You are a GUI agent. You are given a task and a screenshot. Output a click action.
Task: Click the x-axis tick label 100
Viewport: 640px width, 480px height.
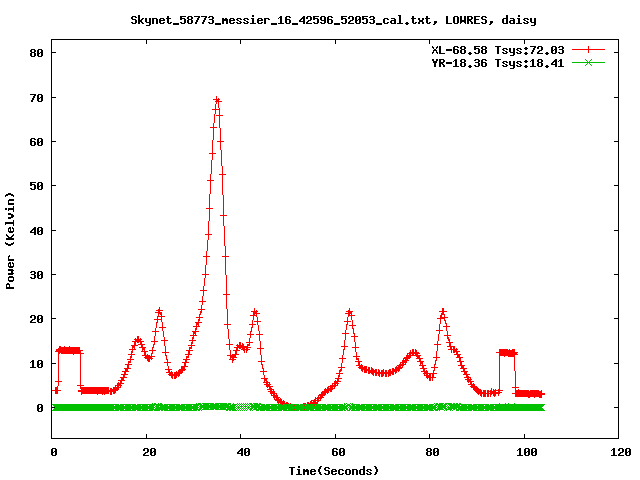click(526, 452)
